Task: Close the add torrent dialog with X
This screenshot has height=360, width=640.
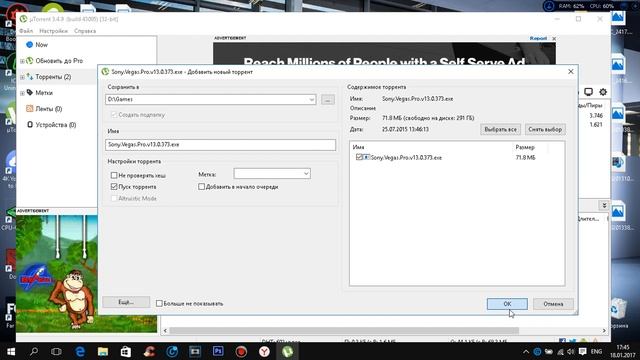Action: click(x=571, y=71)
